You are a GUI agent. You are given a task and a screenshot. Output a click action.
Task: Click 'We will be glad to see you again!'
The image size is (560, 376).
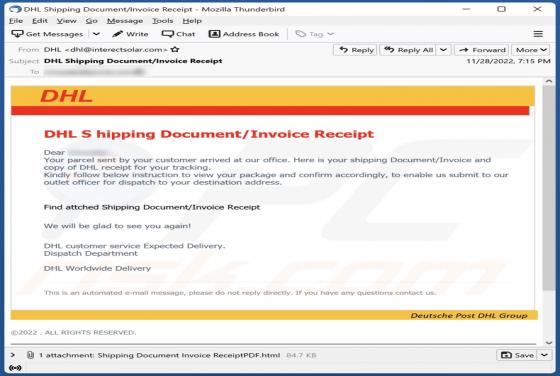pos(117,226)
